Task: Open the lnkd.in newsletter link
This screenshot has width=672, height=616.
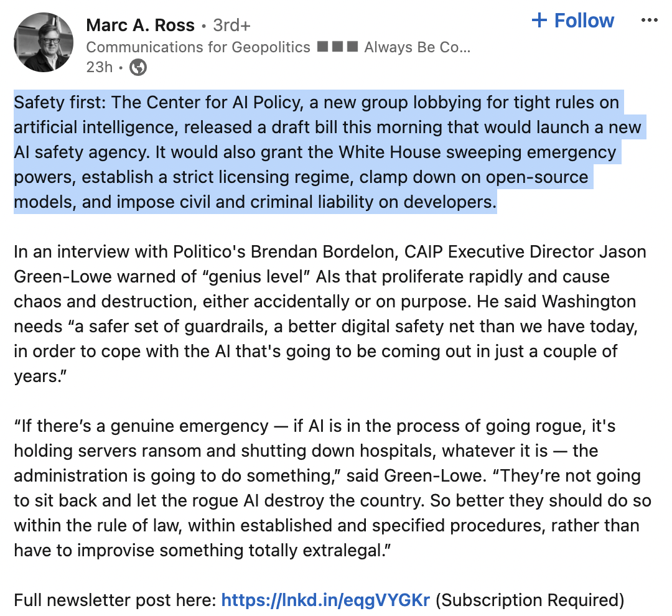Action: pos(325,600)
